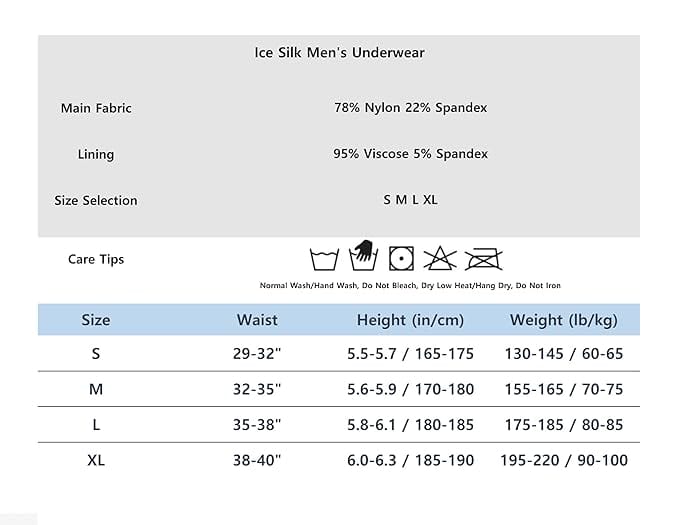Click the Main Fabric label

click(x=96, y=108)
